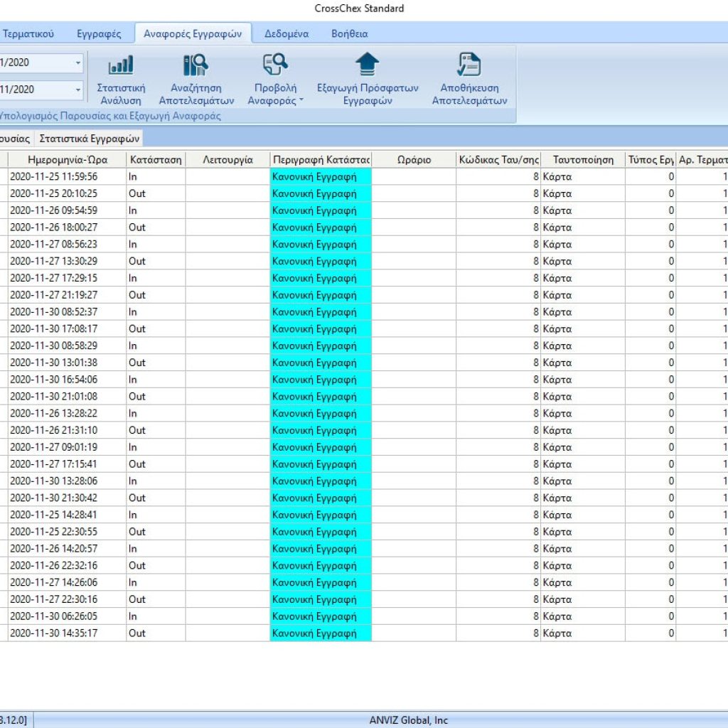Select the row dated 2020-11-25 11:59:56
Screen dimensions: 728x728
point(364,176)
